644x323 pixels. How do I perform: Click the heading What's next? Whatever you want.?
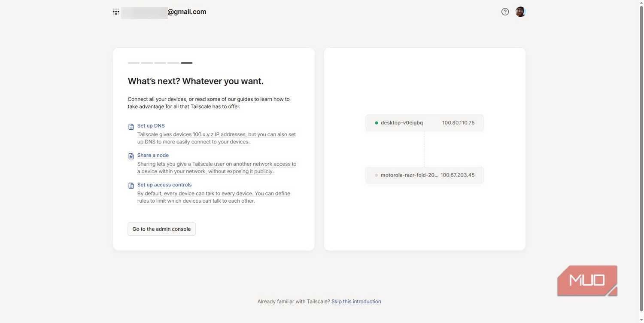click(196, 81)
